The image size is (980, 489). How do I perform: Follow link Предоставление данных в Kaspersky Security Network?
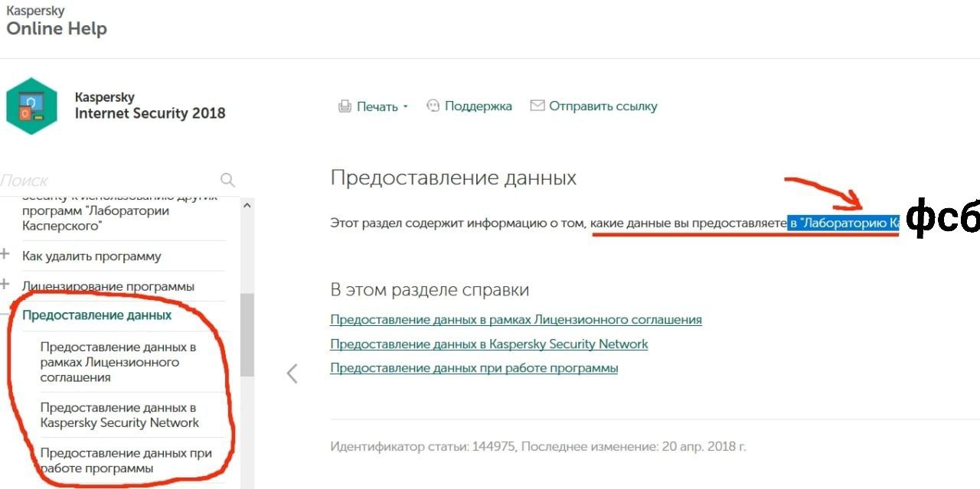tap(489, 344)
